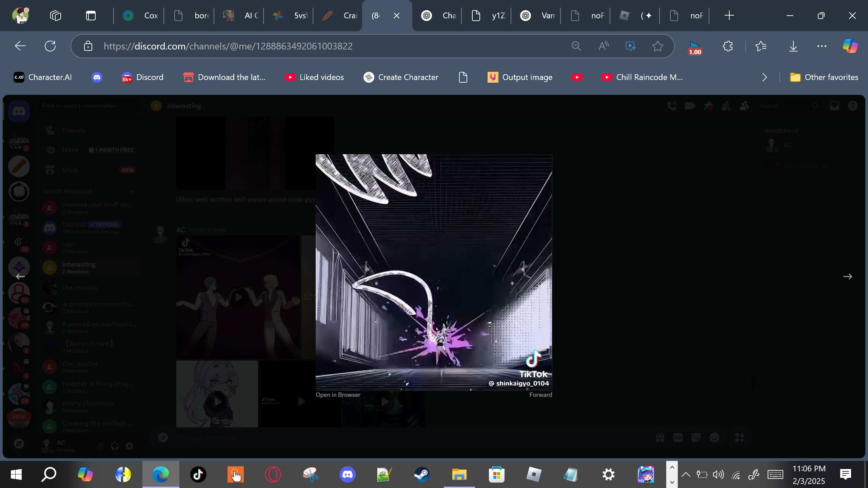Viewport: 868px width, 488px height.
Task: Open Chill Raincode M... bookmark
Action: pyautogui.click(x=642, y=77)
